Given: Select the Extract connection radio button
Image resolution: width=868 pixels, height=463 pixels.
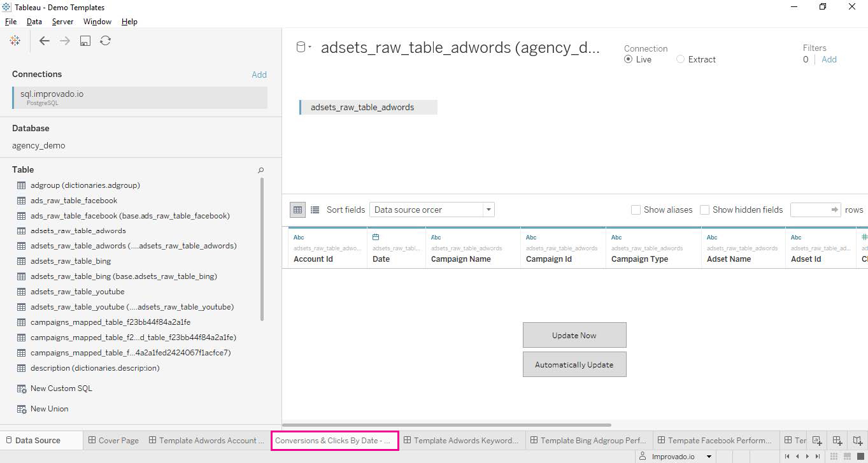Looking at the screenshot, I should pyautogui.click(x=681, y=59).
